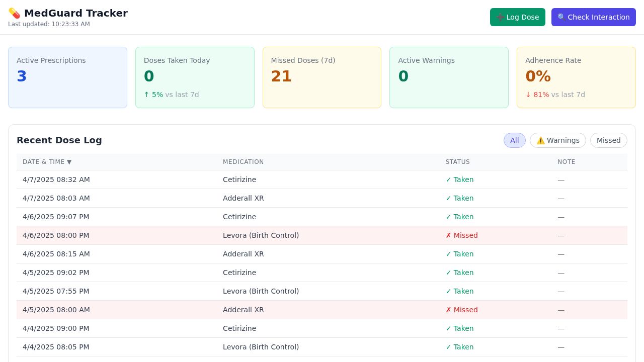Image resolution: width=644 pixels, height=362 pixels.
Task: Select the 4/5/2025 07:55 PM Levora entry
Action: point(322,291)
